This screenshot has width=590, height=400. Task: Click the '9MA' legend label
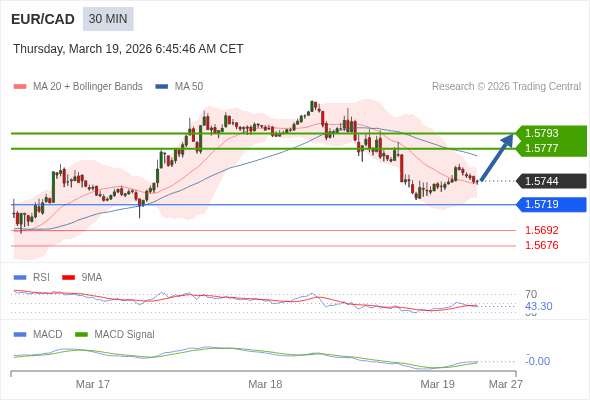(92, 278)
